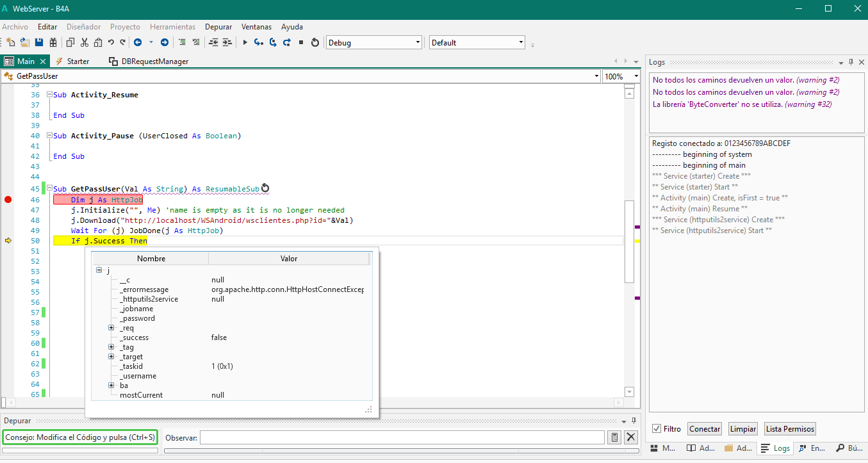Viewport: 868px width, 463px height.
Task: Collapse Sub Activity_Resume code fold
Action: coord(49,95)
